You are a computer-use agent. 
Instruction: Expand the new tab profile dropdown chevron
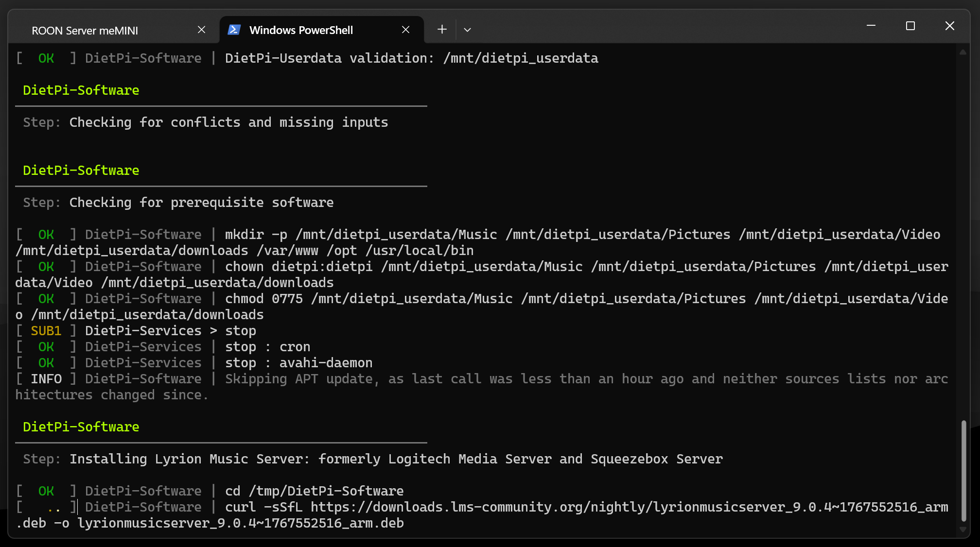(x=467, y=30)
